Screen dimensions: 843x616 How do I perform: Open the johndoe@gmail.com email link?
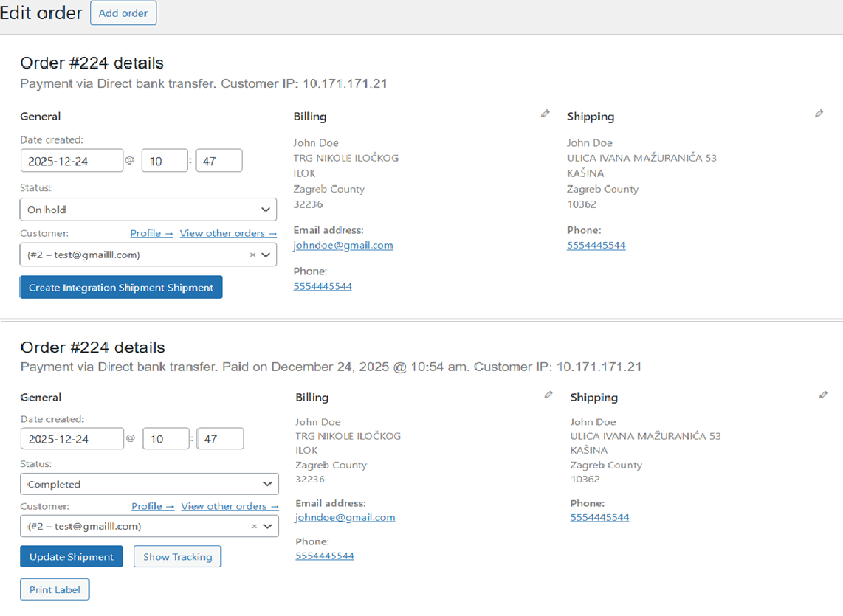(x=343, y=245)
